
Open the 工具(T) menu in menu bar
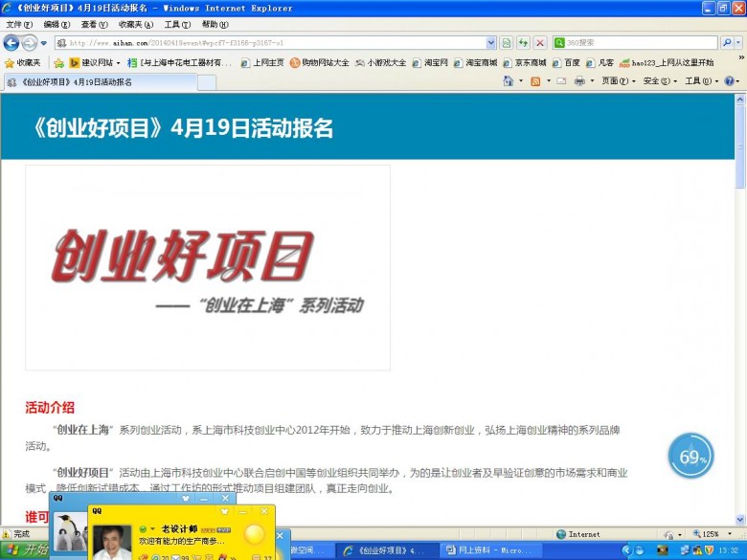point(177,24)
